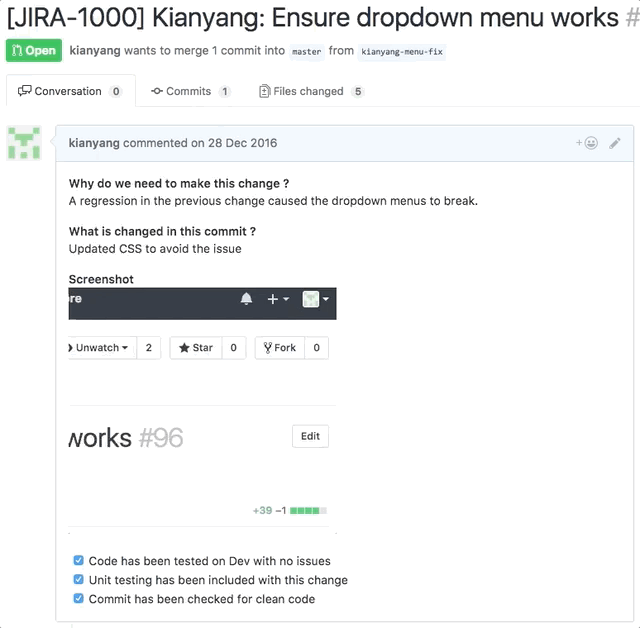The width and height of the screenshot is (640, 628).
Task: Click the commented on 28 Dec 2016 timestamp
Action: click(200, 143)
